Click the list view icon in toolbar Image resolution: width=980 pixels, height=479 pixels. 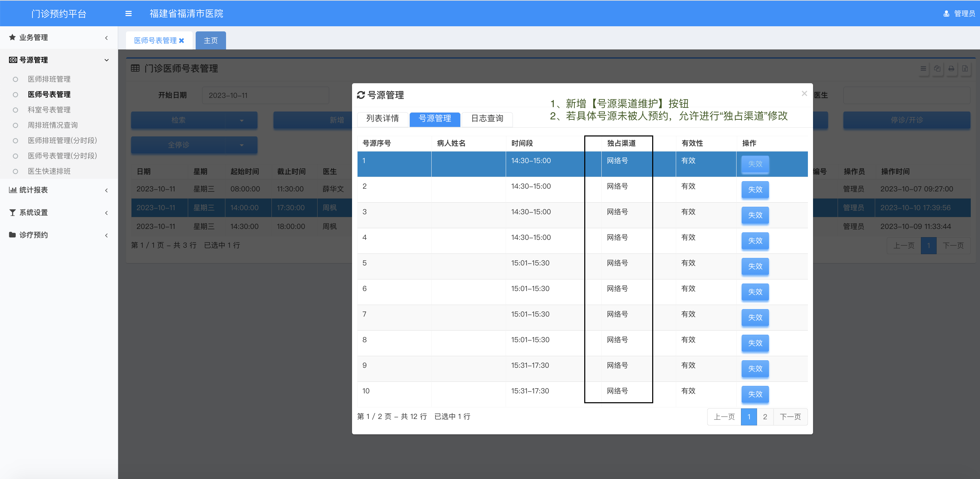[923, 69]
